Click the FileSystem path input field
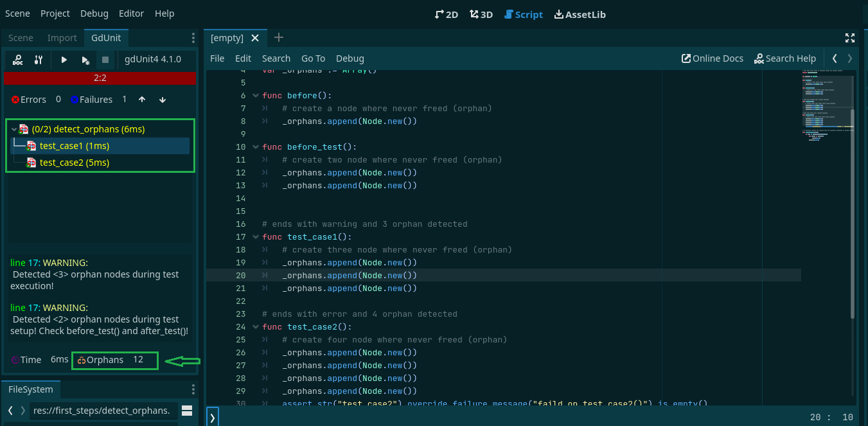 pyautogui.click(x=102, y=411)
